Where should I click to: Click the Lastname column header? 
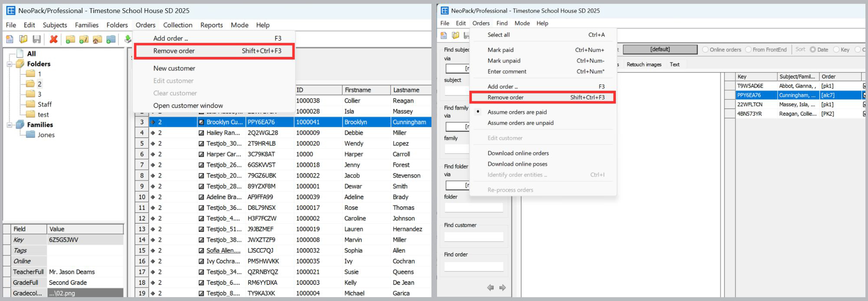pyautogui.click(x=411, y=90)
